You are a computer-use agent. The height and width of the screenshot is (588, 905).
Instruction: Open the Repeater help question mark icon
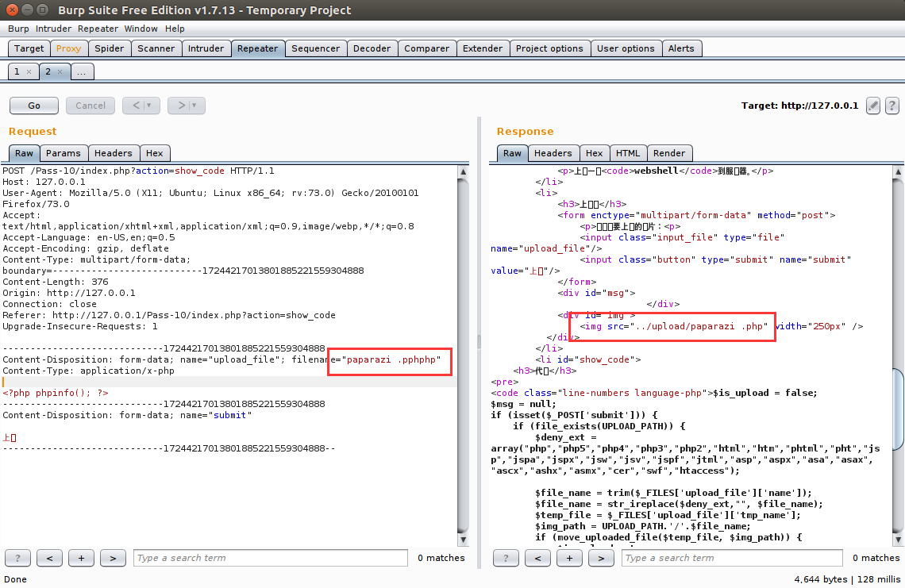(892, 106)
